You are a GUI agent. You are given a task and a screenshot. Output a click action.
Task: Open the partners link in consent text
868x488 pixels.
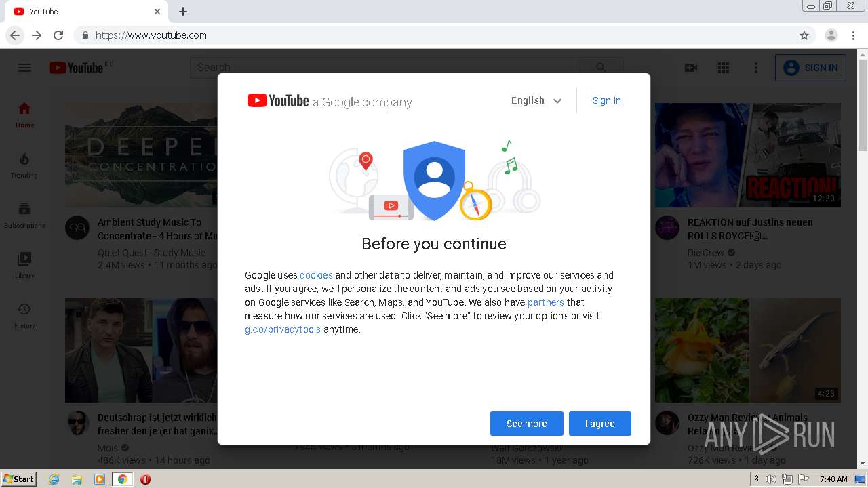tap(546, 302)
